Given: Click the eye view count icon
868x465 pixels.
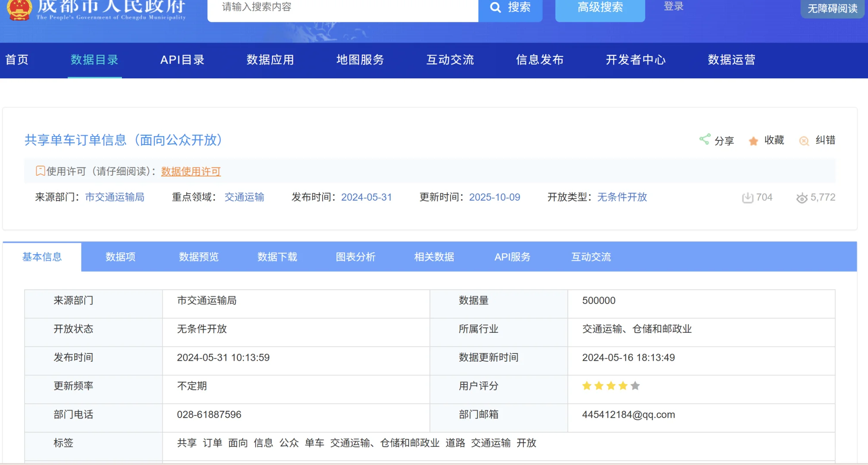Looking at the screenshot, I should [x=802, y=198].
